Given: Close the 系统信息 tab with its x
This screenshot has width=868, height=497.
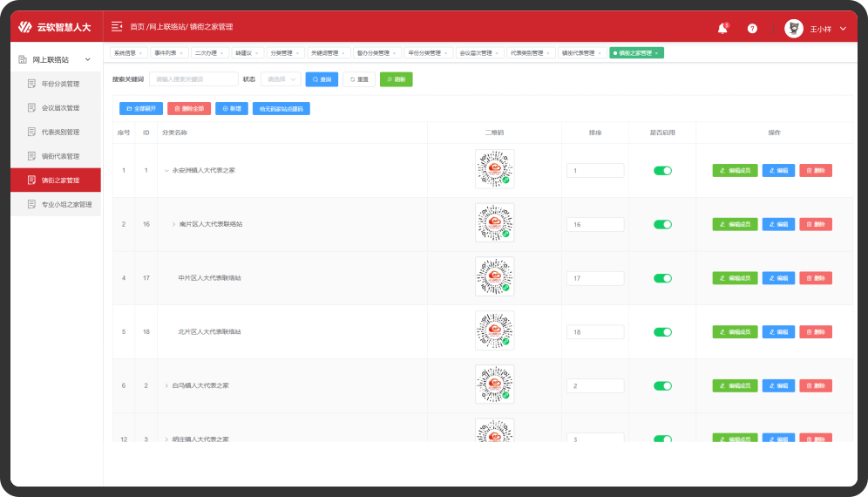Looking at the screenshot, I should pos(140,53).
